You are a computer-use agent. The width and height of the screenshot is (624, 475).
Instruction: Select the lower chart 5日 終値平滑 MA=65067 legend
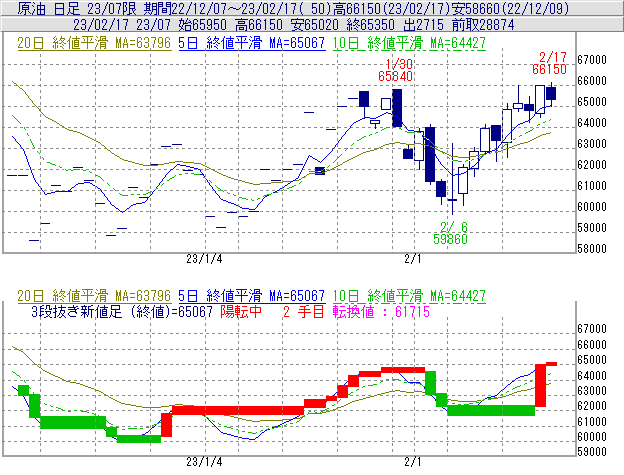tap(252, 296)
